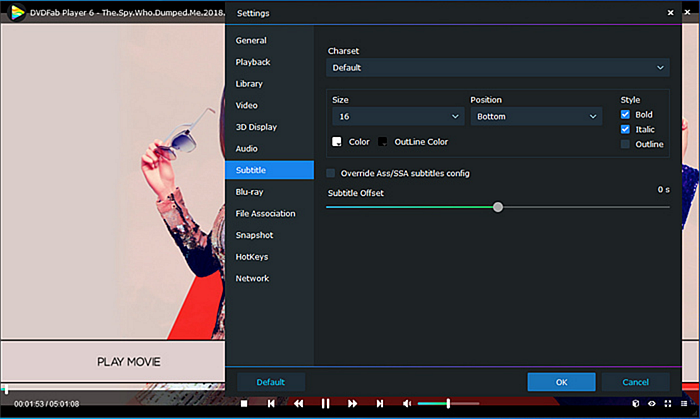Image resolution: width=700 pixels, height=419 pixels.
Task: Open the Charset dropdown
Action: click(497, 67)
